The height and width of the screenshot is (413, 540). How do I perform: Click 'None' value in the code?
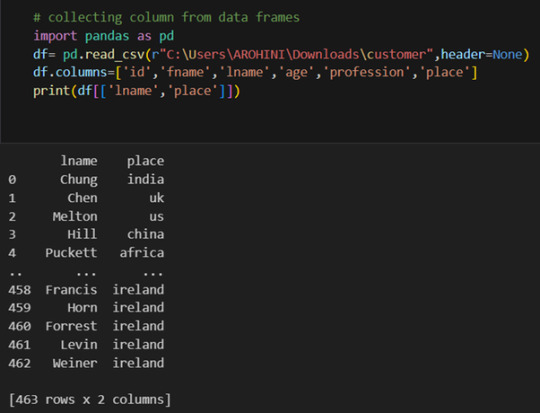508,54
